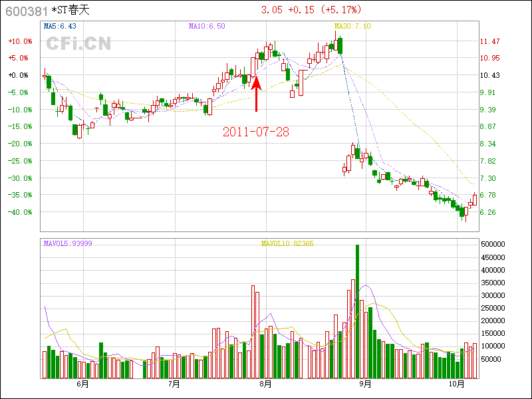
Task: Select the tallest green volume bar
Action: (x=357, y=311)
